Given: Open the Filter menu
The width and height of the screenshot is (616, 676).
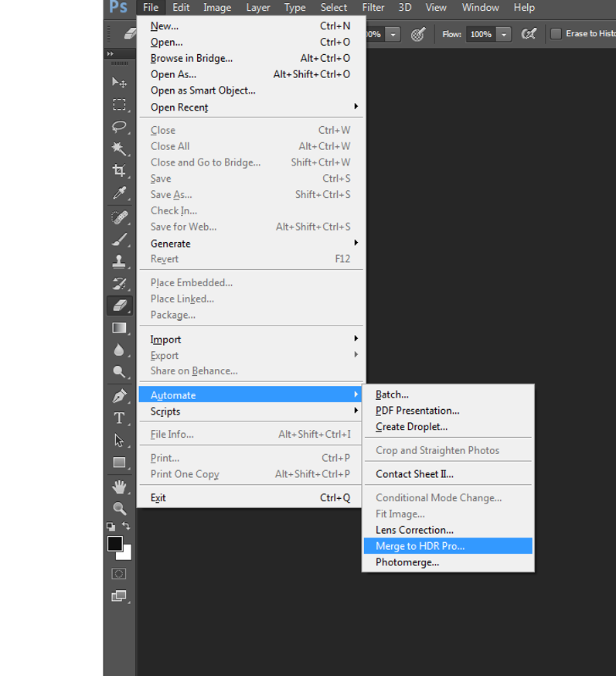Looking at the screenshot, I should point(373,7).
